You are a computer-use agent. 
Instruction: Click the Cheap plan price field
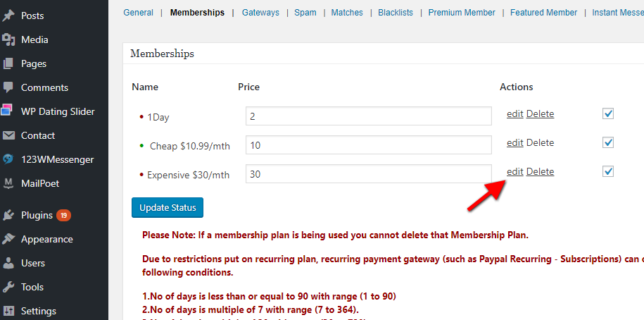click(x=368, y=144)
